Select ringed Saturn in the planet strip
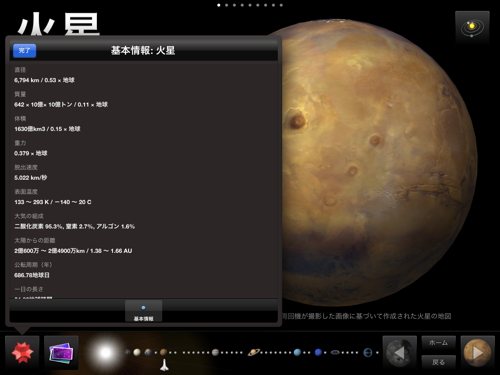This screenshot has width=500, height=375. [x=254, y=352]
